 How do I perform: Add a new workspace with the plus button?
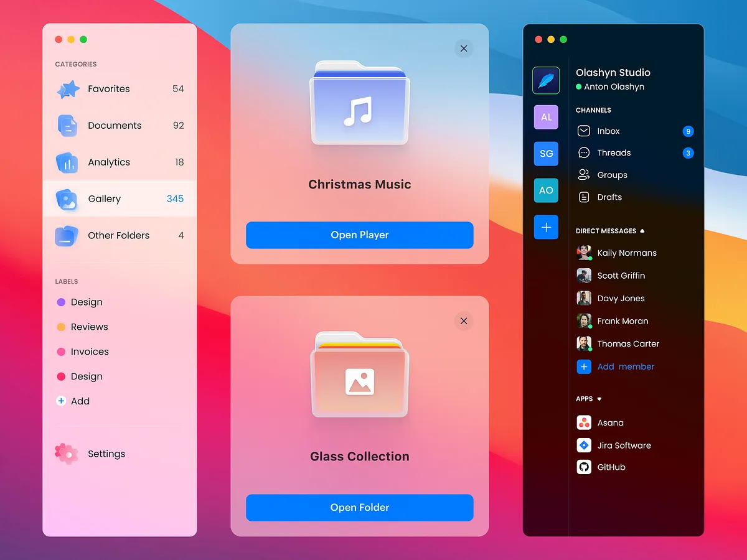point(546,227)
